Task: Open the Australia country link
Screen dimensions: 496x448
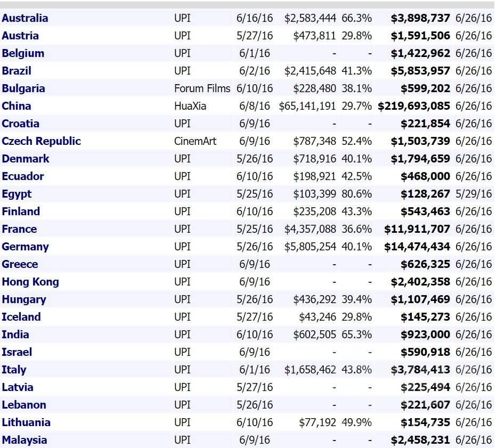Action: pos(25,18)
